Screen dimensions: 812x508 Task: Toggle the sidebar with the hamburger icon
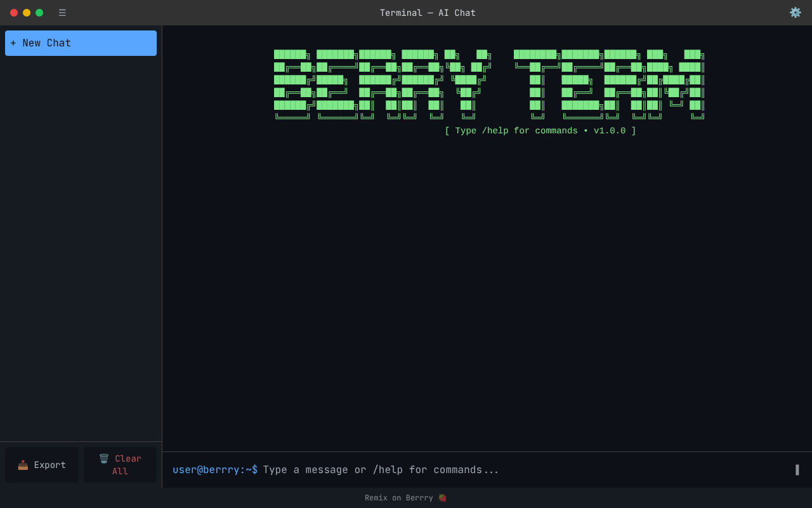point(62,13)
